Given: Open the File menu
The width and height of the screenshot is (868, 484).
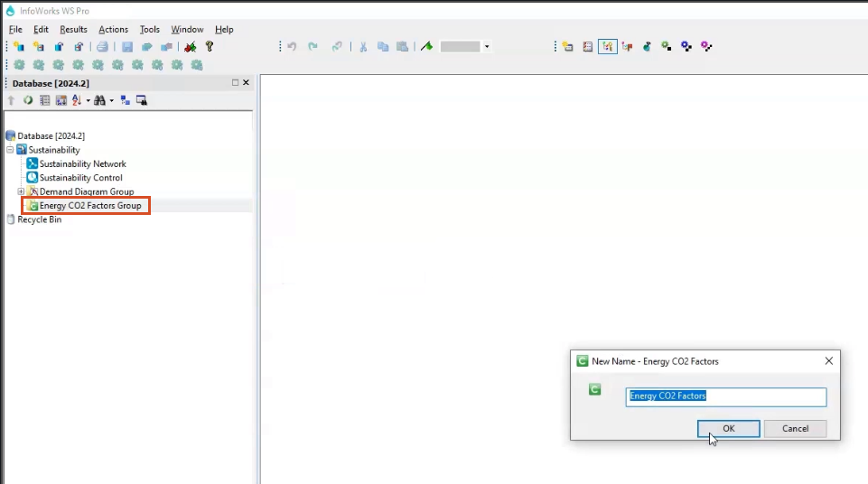Looking at the screenshot, I should pyautogui.click(x=15, y=29).
